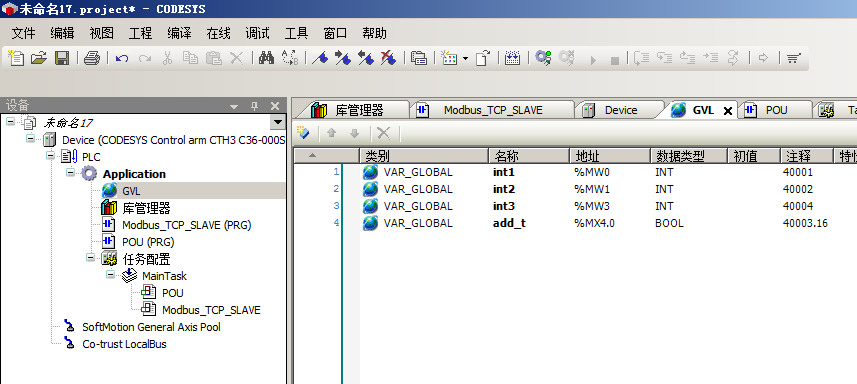Click the Step Into debug icon
Image resolution: width=857 pixels, height=384 pixels.
664,58
